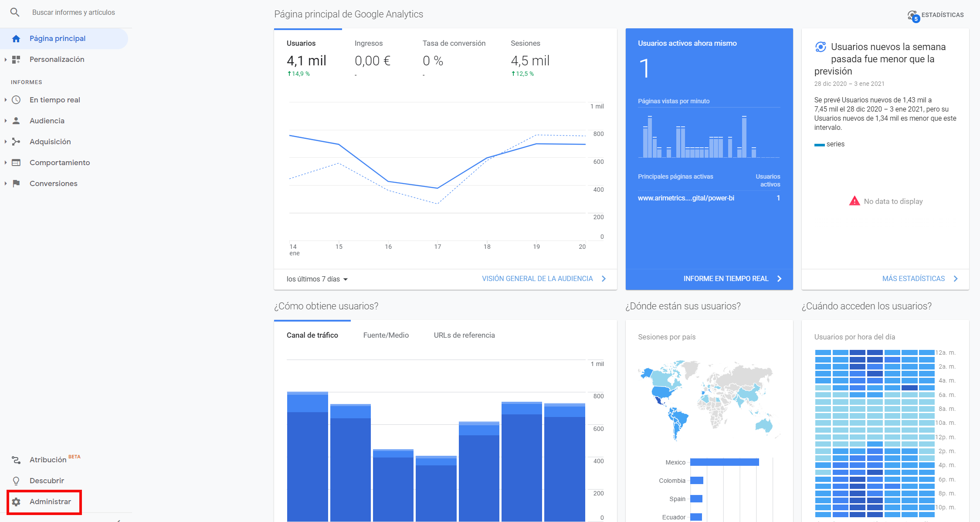The height and width of the screenshot is (522, 980).
Task: Click the home icon for Página principal
Action: pos(16,38)
